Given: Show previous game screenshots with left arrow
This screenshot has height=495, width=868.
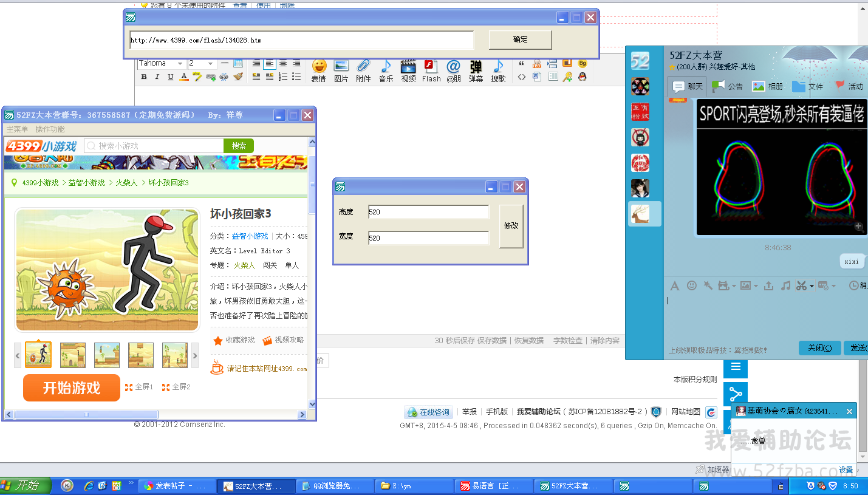Looking at the screenshot, I should [18, 355].
